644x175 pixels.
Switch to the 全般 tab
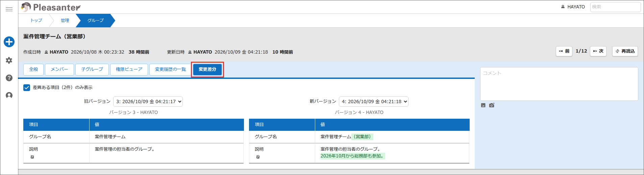coord(33,69)
